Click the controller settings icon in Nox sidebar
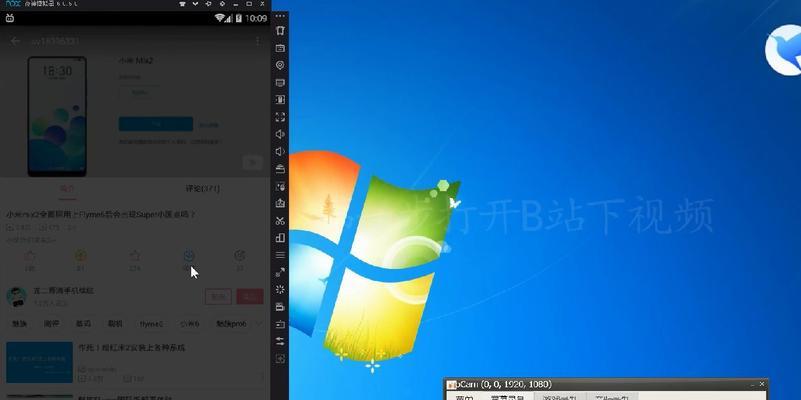 point(280,324)
